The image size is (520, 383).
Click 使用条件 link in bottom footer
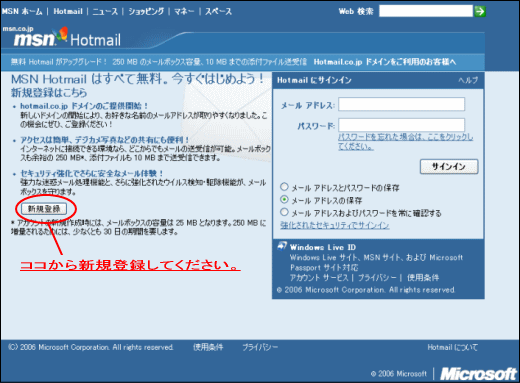tap(208, 347)
